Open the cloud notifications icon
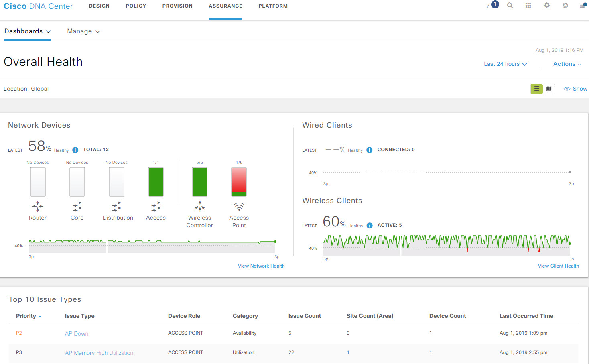The image size is (589, 364). [x=492, y=6]
